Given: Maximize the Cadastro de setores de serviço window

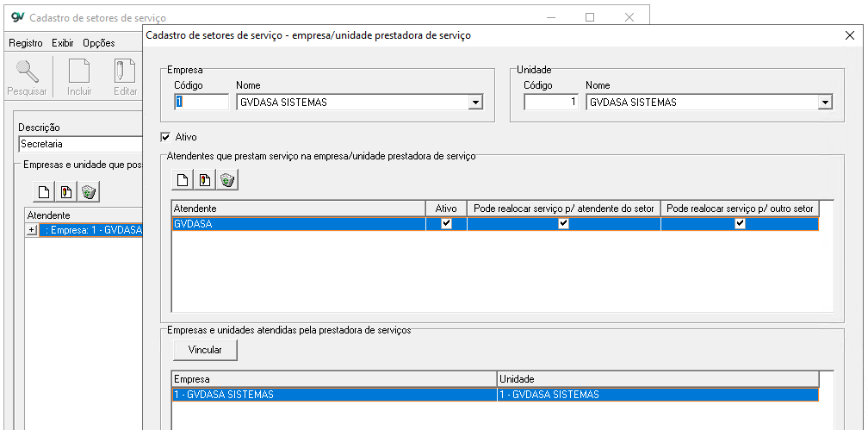Looking at the screenshot, I should (590, 18).
